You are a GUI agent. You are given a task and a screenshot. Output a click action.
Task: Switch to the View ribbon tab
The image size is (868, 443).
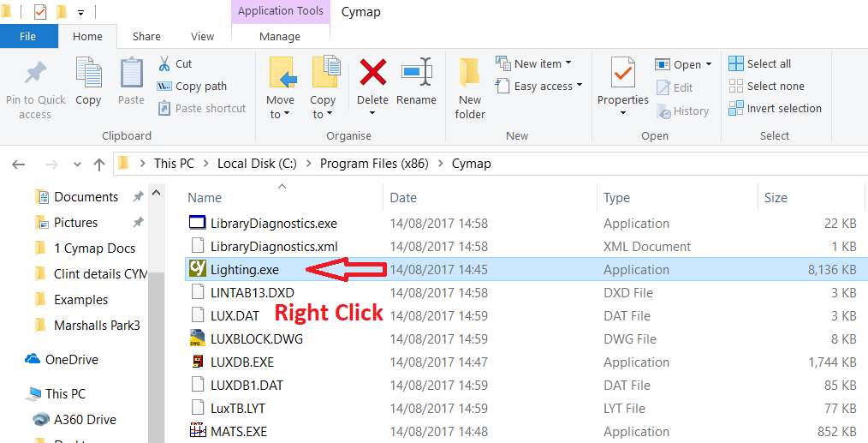[x=202, y=37]
